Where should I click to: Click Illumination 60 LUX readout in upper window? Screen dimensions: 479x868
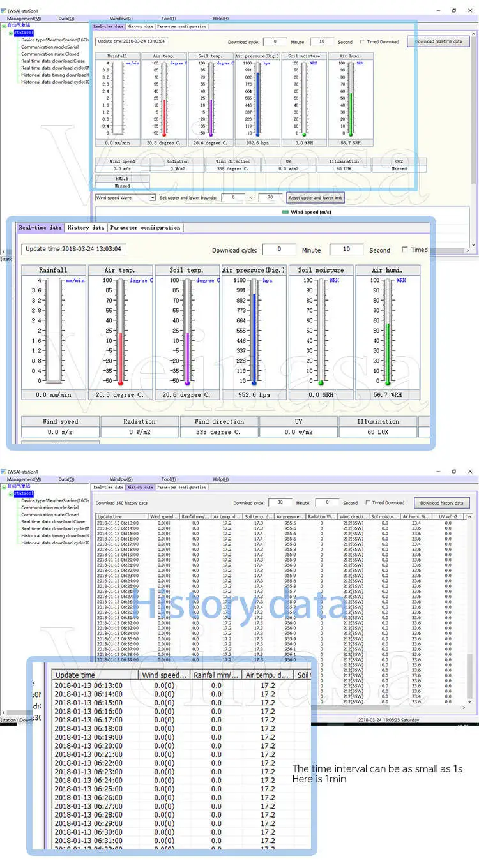344,168
